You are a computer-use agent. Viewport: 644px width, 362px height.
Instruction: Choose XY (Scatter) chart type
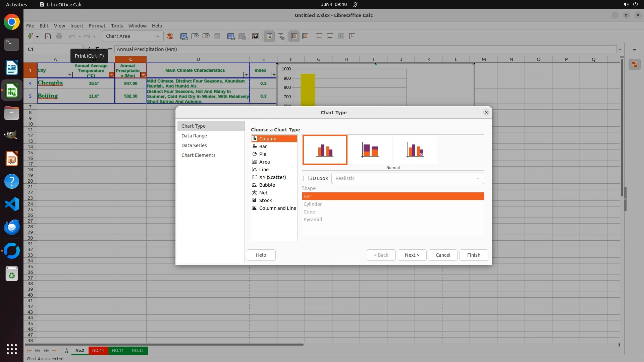pyautogui.click(x=272, y=177)
